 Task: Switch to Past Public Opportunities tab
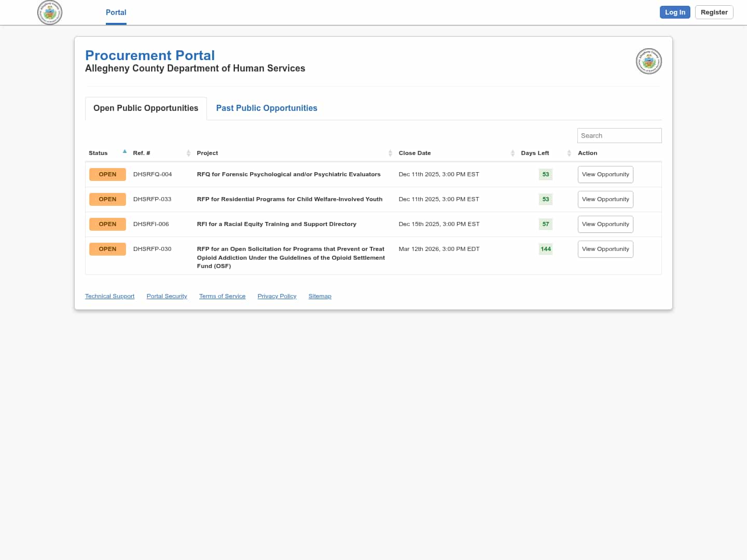click(266, 108)
